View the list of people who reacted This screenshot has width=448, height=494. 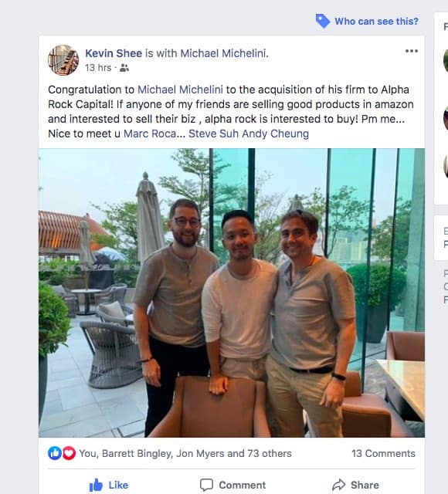pyautogui.click(x=185, y=453)
